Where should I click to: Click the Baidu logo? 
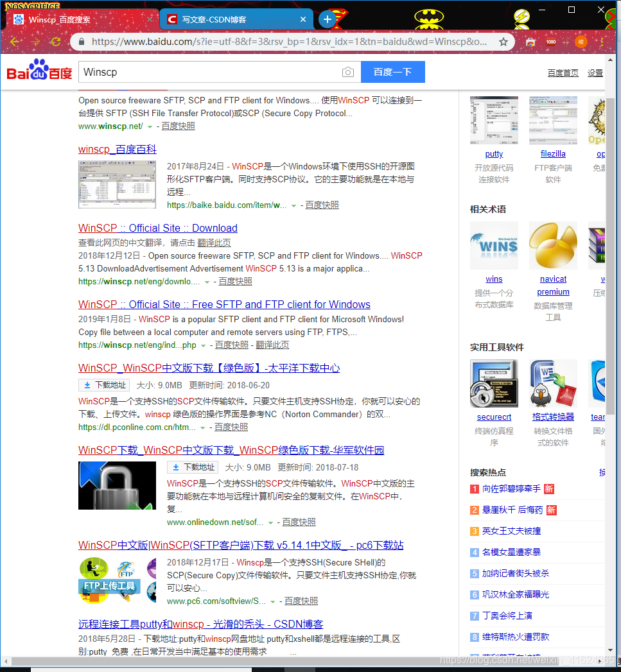pyautogui.click(x=39, y=71)
